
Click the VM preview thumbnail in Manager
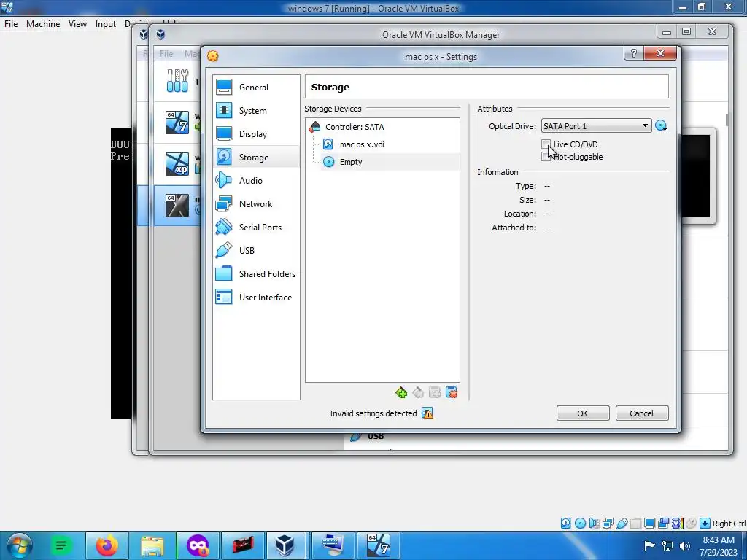coord(695,176)
